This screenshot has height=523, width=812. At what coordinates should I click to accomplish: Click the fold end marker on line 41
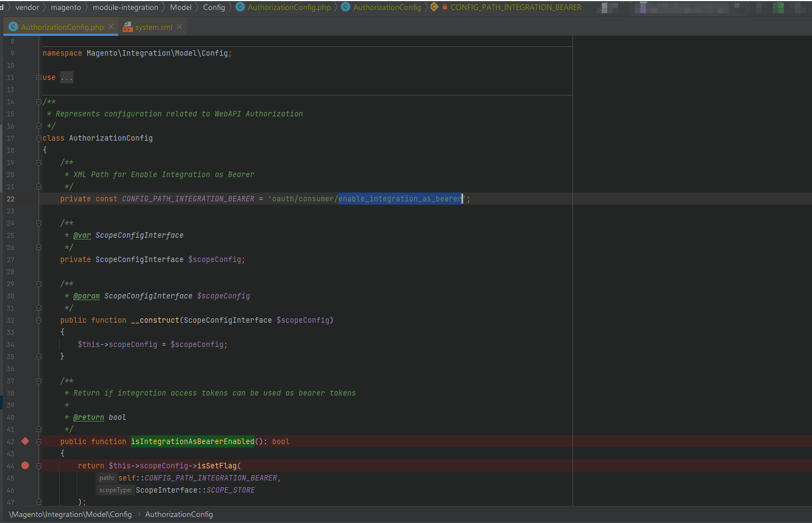tap(39, 429)
